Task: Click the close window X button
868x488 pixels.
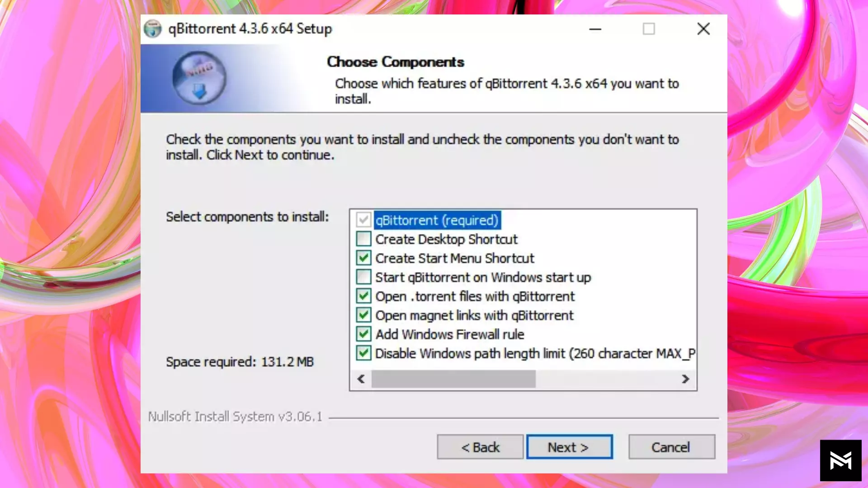Action: (703, 28)
